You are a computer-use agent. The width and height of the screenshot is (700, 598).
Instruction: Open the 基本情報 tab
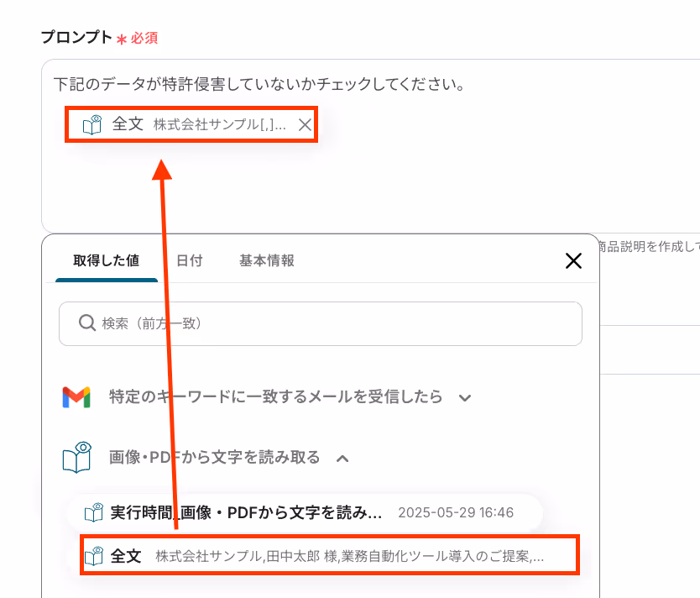click(267, 260)
